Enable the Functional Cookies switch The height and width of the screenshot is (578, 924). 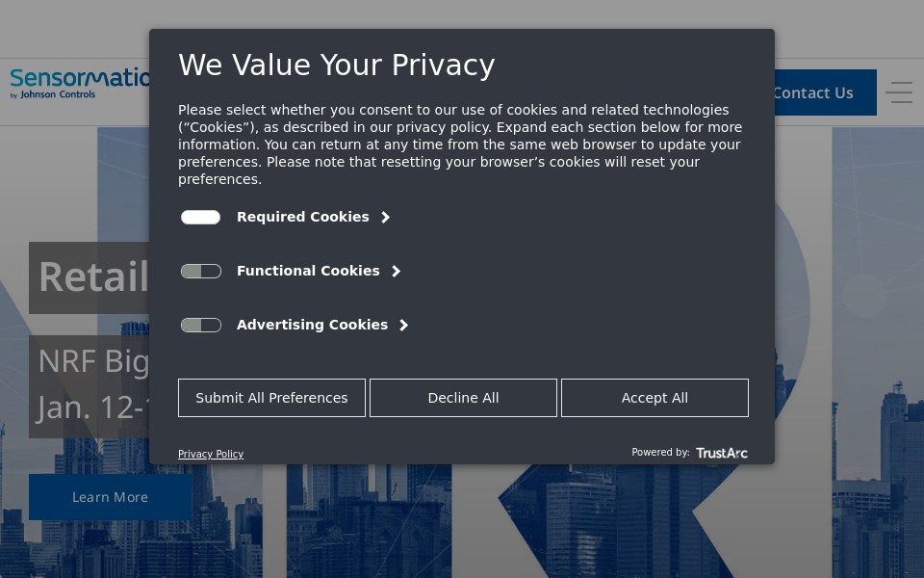201,272
